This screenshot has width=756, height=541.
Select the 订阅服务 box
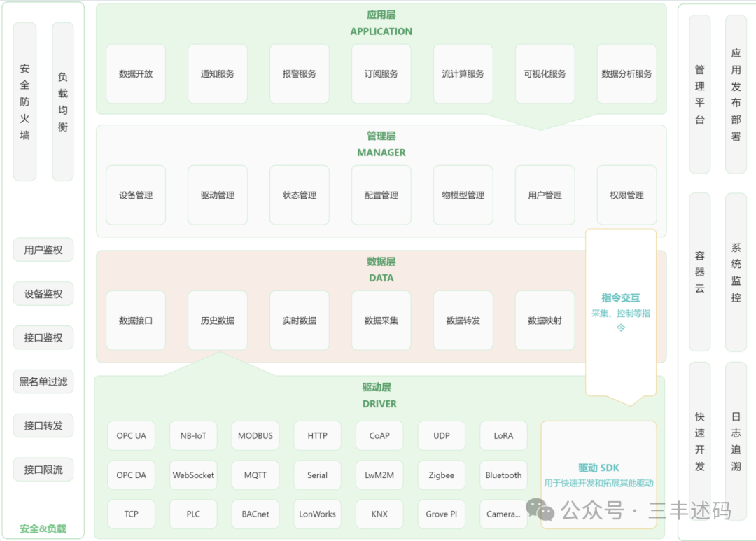click(x=381, y=73)
